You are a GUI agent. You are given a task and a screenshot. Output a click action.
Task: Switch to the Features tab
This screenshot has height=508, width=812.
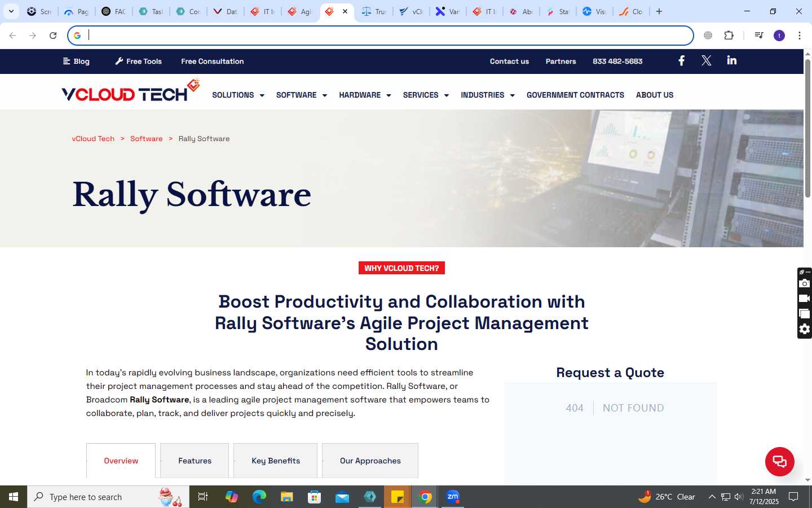(195, 461)
